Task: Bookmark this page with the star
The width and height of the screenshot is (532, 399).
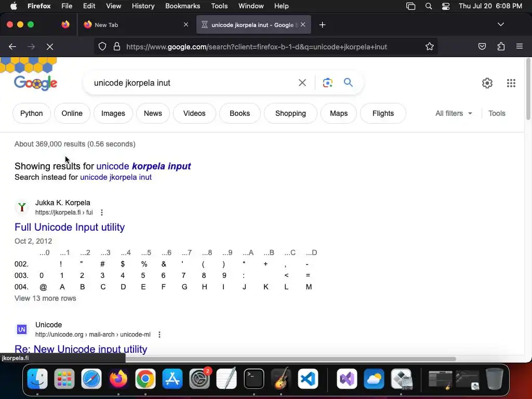Action: 430,46
